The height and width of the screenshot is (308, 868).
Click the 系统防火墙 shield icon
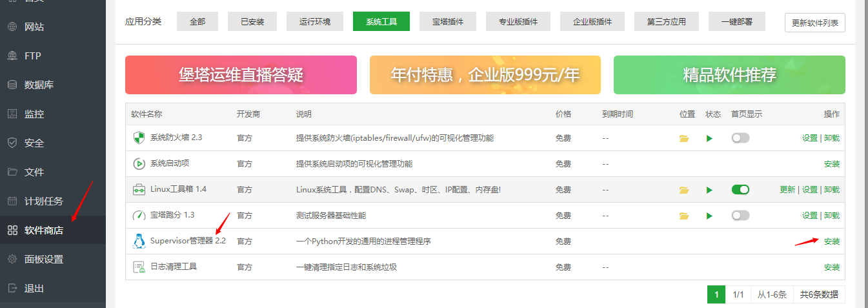coord(139,138)
